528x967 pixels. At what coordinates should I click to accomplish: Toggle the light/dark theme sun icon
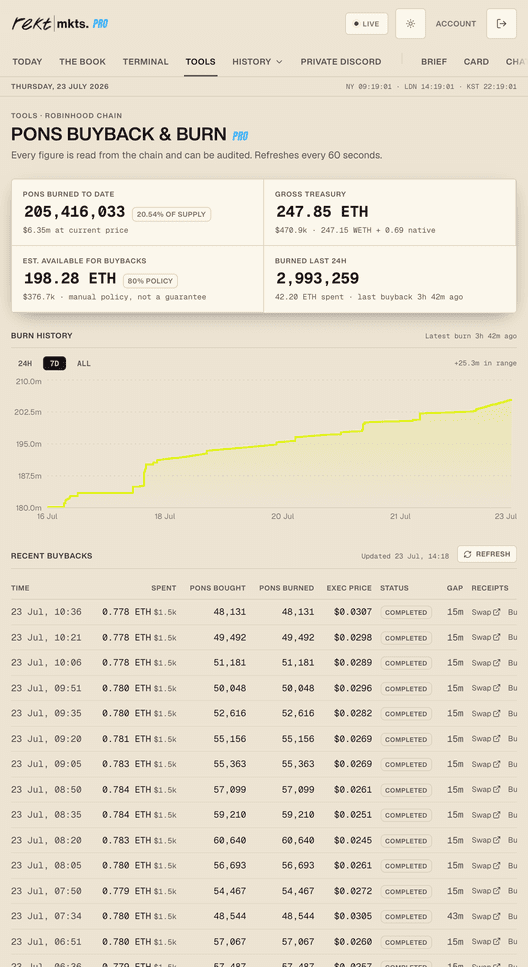point(410,23)
